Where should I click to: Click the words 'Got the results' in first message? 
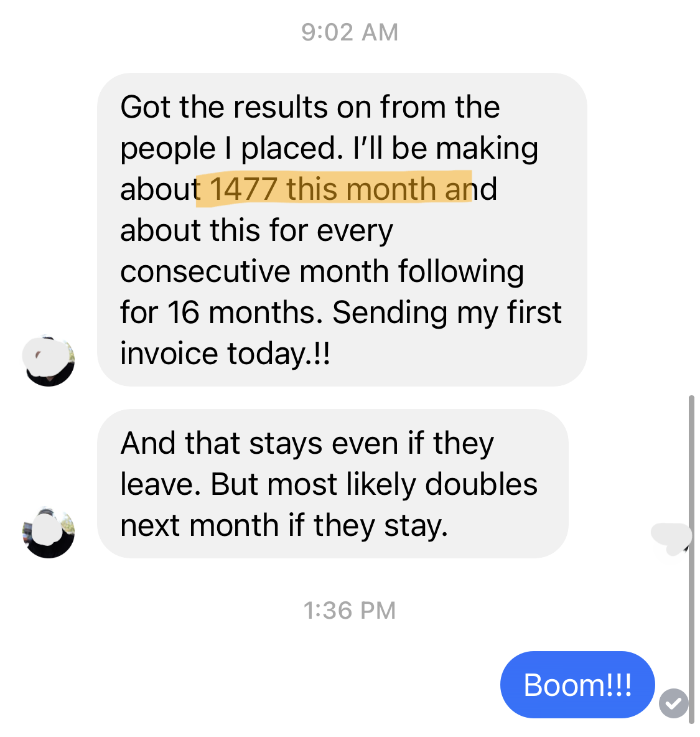[224, 106]
